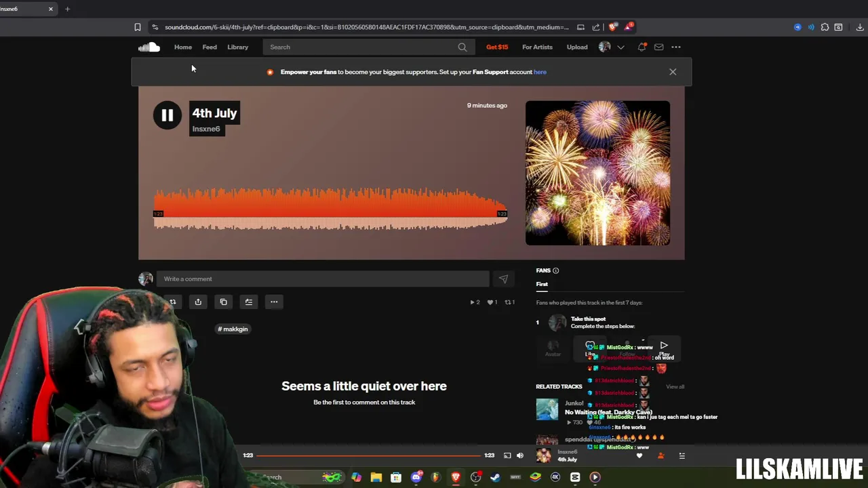Open the No Waiting related track artwork
Screen dimensions: 868x488
click(547, 409)
